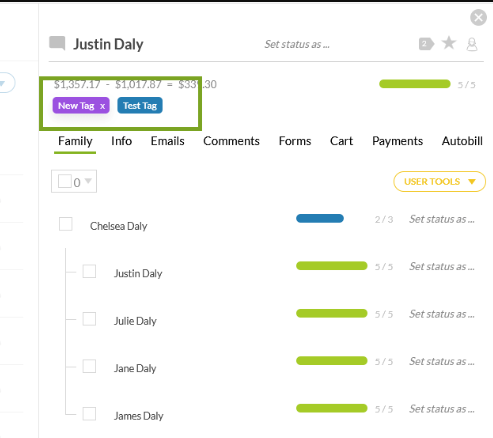
Task: Open the USER TOOLS dropdown
Action: (x=439, y=181)
